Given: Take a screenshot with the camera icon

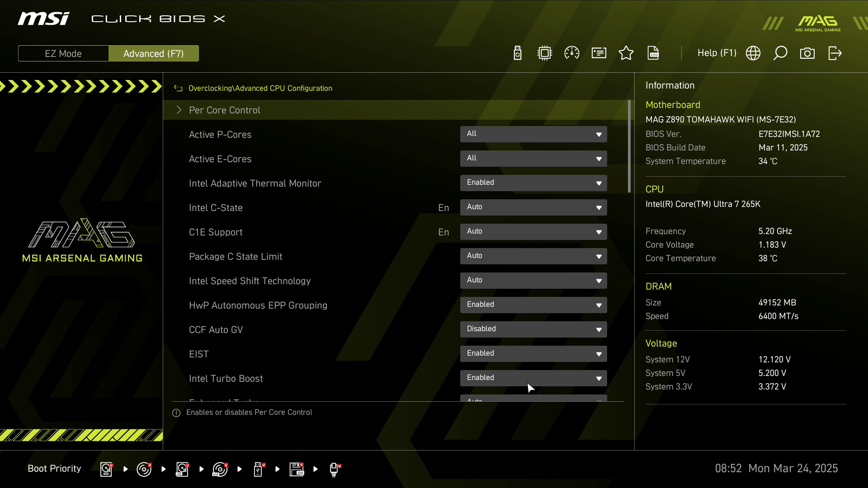Looking at the screenshot, I should tap(807, 53).
